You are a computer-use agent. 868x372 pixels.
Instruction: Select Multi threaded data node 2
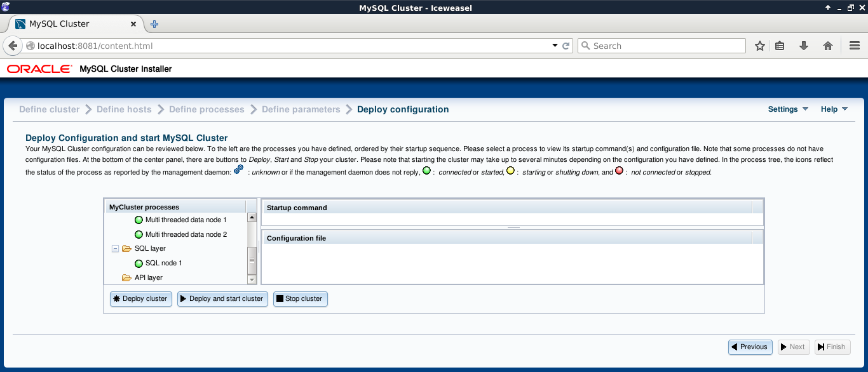tap(186, 235)
